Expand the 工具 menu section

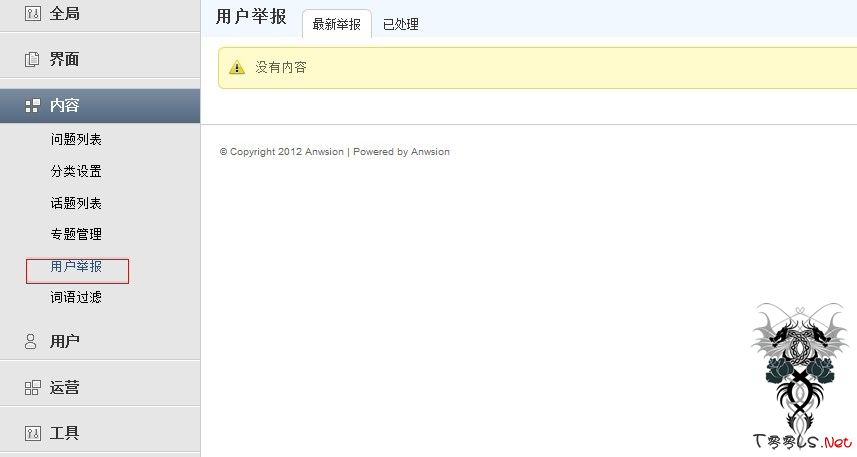[100, 433]
